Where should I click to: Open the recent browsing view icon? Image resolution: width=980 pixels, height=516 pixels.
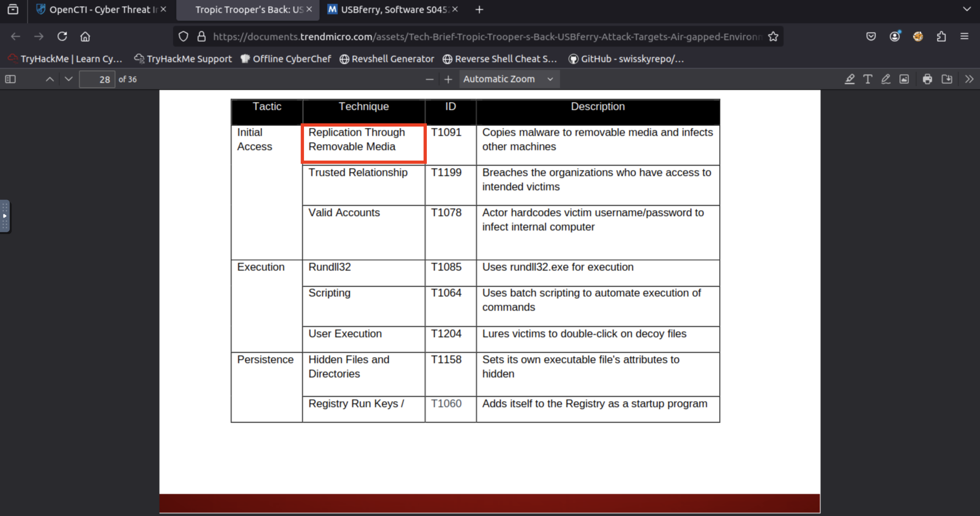tap(13, 10)
